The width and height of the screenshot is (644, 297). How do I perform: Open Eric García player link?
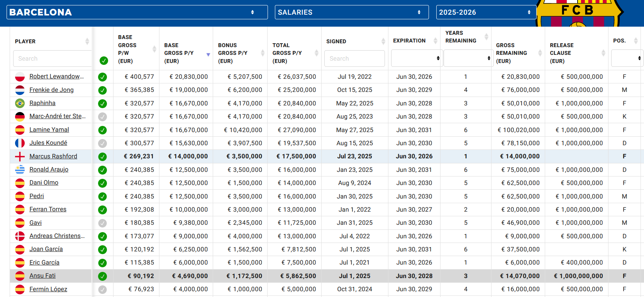pyautogui.click(x=44, y=263)
